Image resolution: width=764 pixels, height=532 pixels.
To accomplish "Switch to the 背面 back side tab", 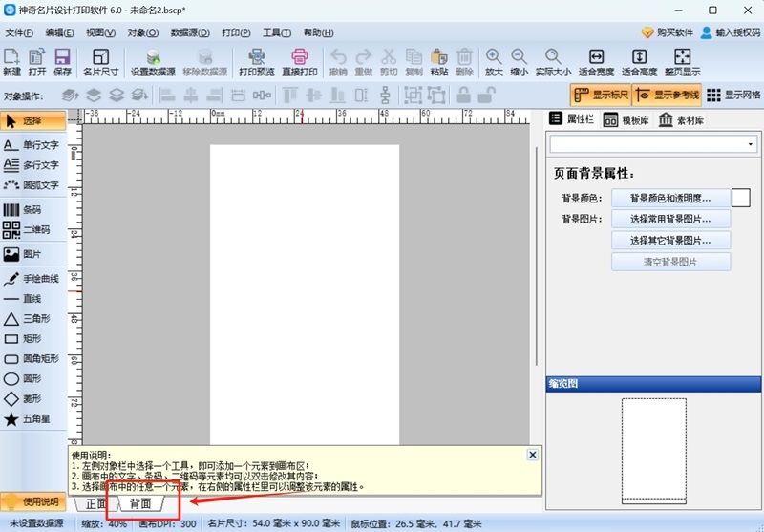I will click(140, 503).
